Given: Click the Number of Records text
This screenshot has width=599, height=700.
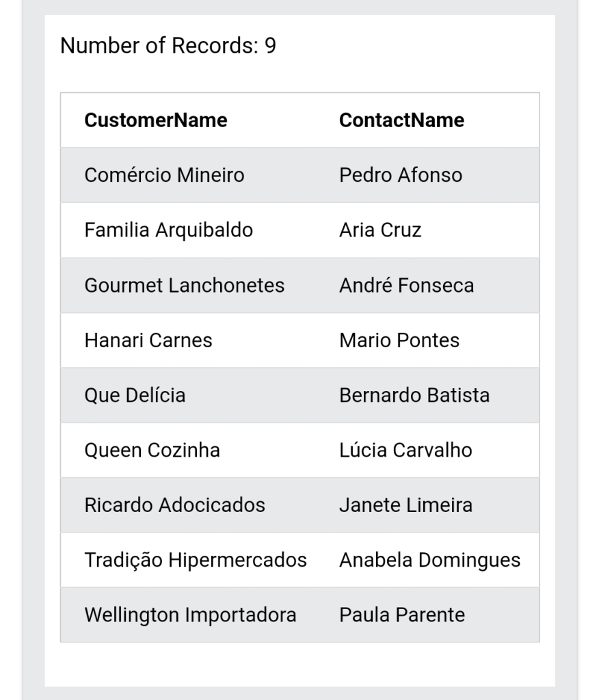Looking at the screenshot, I should click(x=168, y=46).
